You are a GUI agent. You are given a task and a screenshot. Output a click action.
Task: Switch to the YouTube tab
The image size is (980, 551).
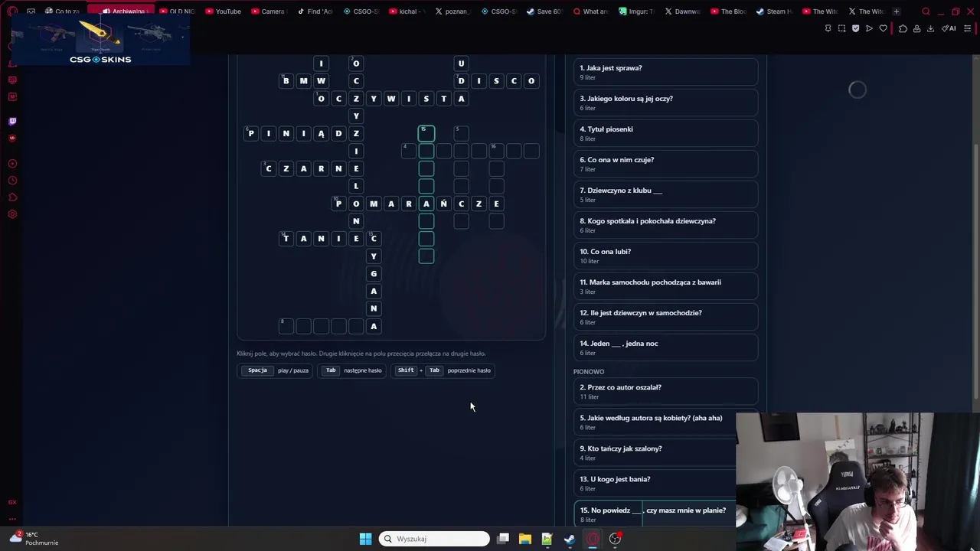pos(223,11)
